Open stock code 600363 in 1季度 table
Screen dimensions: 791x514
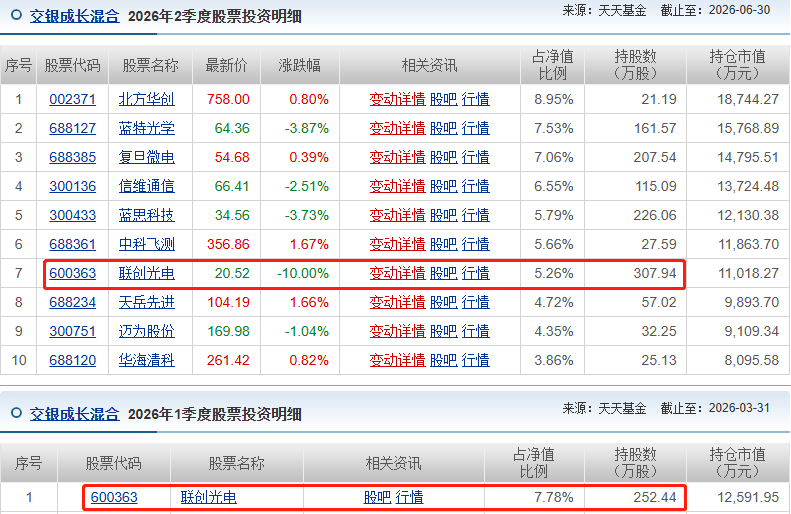[x=114, y=497]
